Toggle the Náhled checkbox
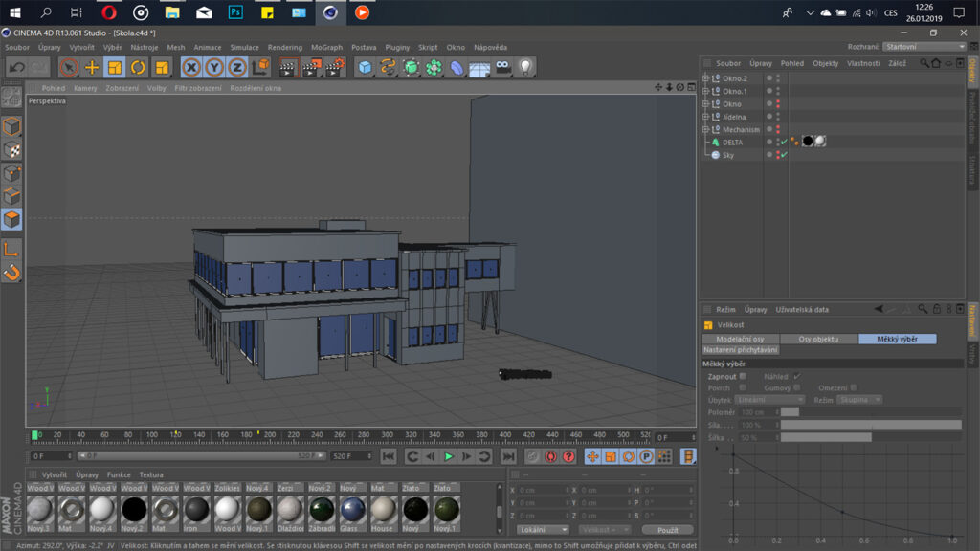Image resolution: width=980 pixels, height=551 pixels. click(797, 376)
